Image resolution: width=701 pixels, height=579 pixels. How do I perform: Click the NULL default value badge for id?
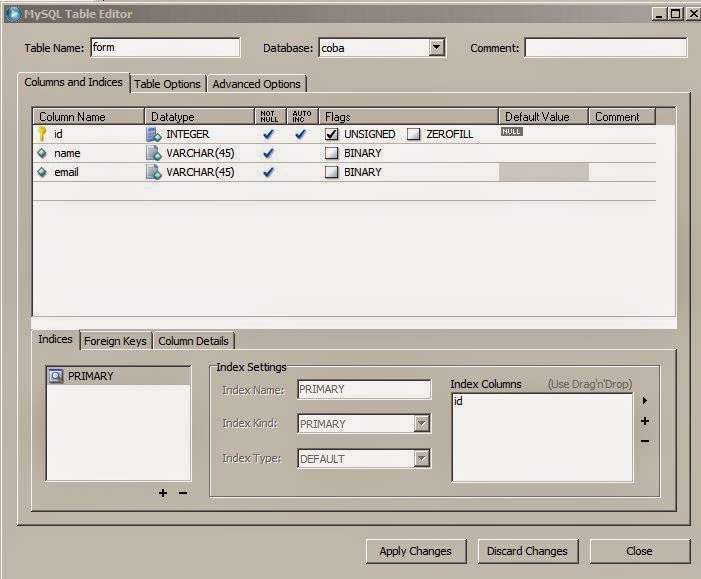click(x=511, y=131)
